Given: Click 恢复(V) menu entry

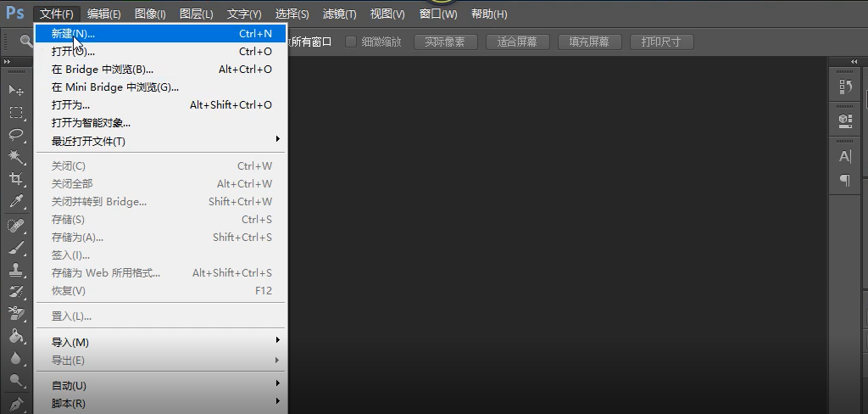Looking at the screenshot, I should point(160,290).
